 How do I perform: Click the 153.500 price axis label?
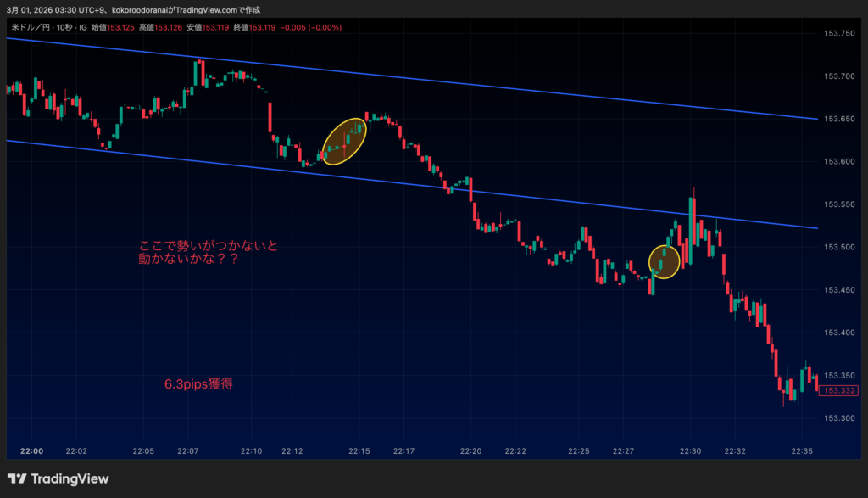pos(837,247)
